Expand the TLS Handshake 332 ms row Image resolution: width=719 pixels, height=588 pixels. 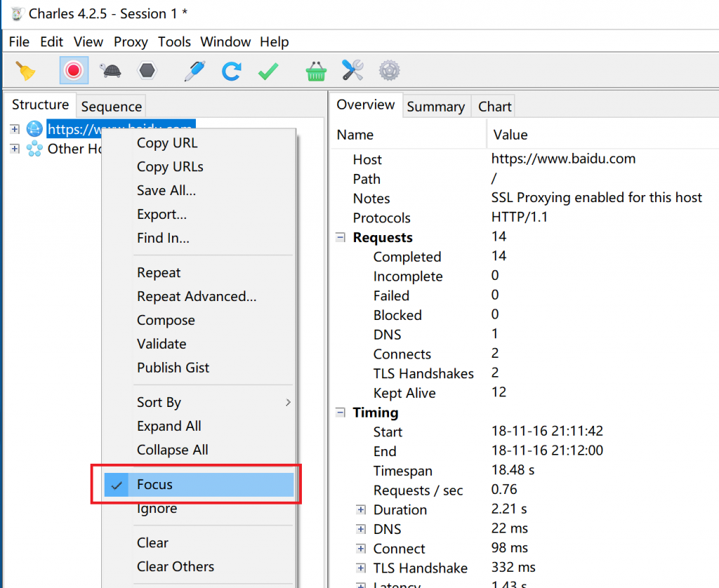pyautogui.click(x=361, y=568)
